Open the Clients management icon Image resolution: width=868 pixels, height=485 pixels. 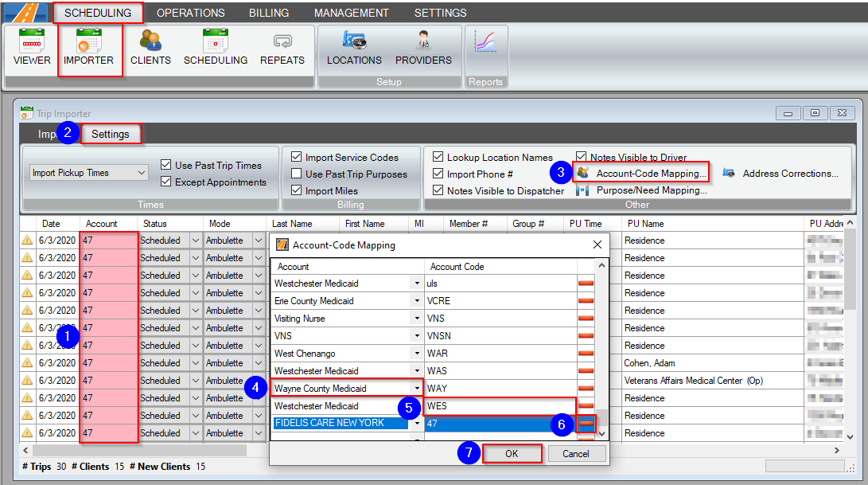click(150, 48)
